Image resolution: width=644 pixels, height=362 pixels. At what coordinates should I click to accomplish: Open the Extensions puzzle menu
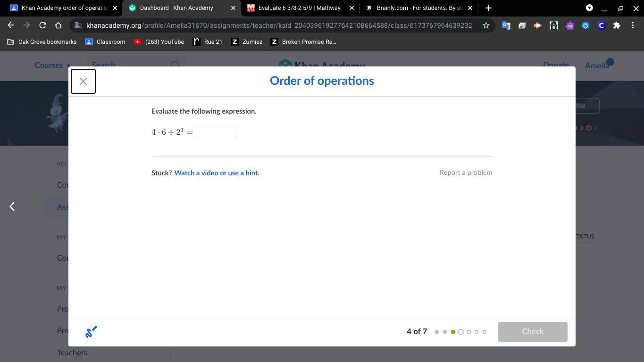617,25
